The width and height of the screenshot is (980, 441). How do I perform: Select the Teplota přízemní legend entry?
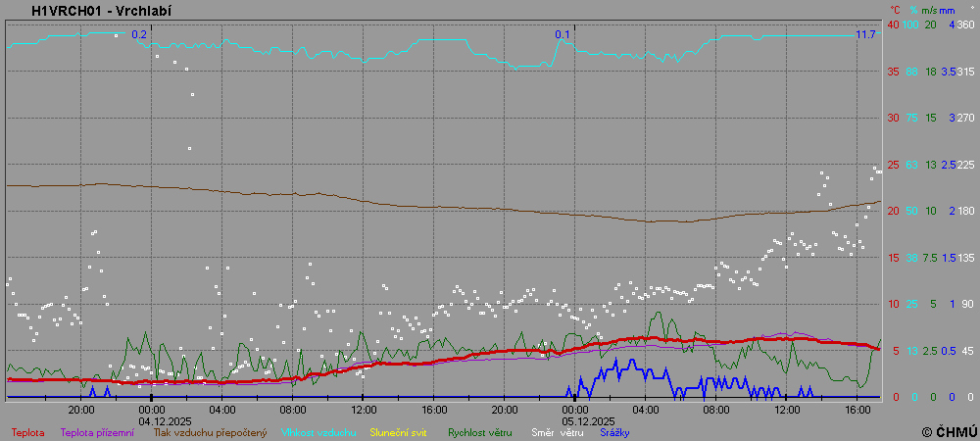pos(97,432)
